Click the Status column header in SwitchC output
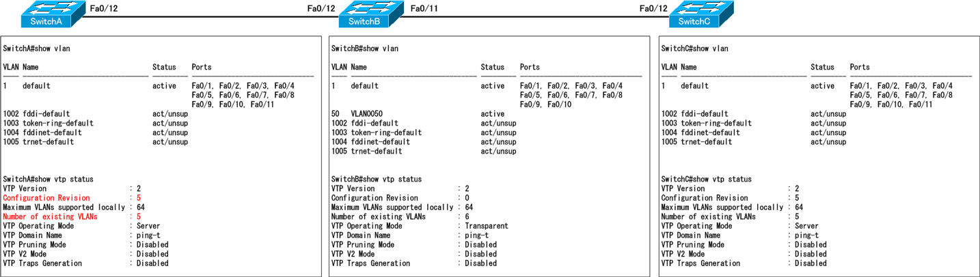This screenshot has width=980, height=277. [822, 67]
